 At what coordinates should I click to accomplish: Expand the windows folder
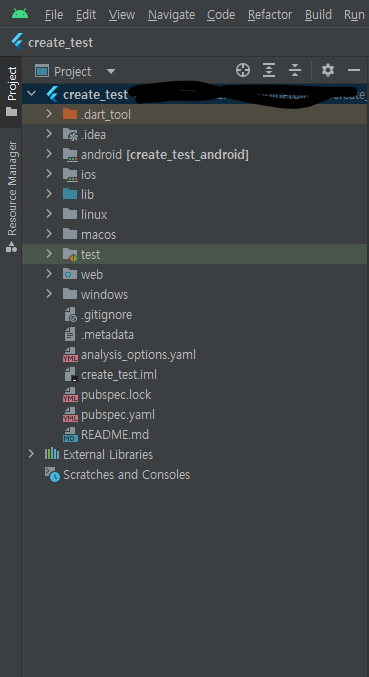[49, 294]
